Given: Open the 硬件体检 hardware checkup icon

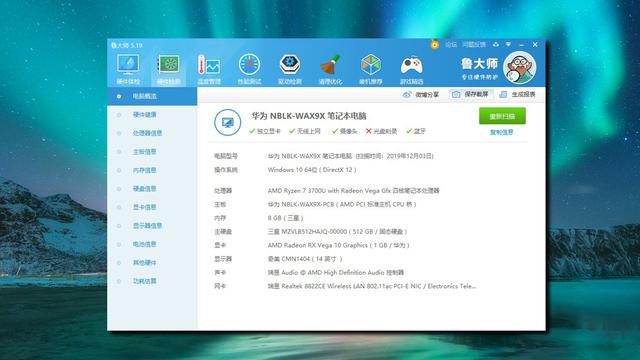Looking at the screenshot, I should click(128, 69).
